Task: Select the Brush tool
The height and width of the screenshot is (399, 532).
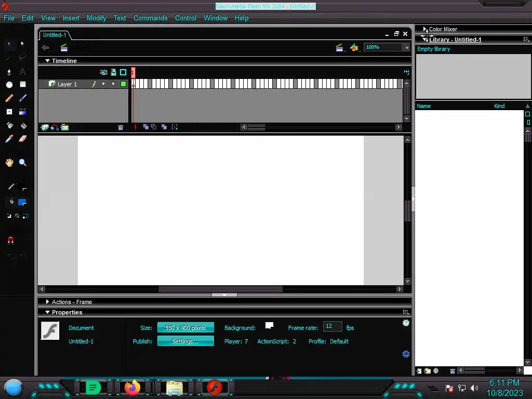Action: [23, 98]
